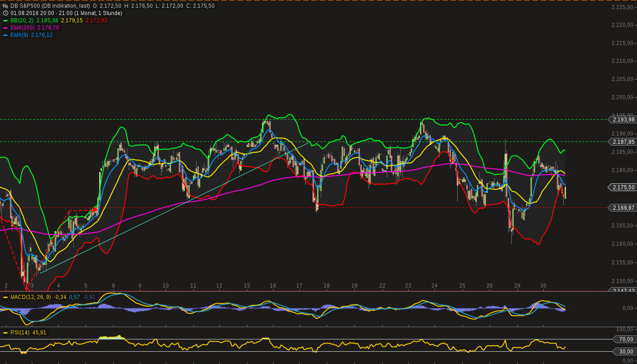Click the MACD signal value 0,57
The height and width of the screenshot is (364, 637).
coord(75,297)
